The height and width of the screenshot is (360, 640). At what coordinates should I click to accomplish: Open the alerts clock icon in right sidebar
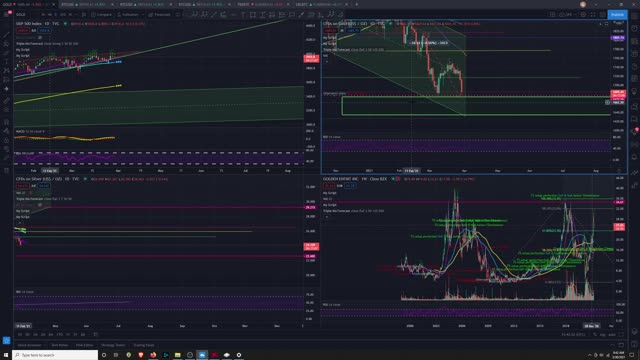[634, 29]
